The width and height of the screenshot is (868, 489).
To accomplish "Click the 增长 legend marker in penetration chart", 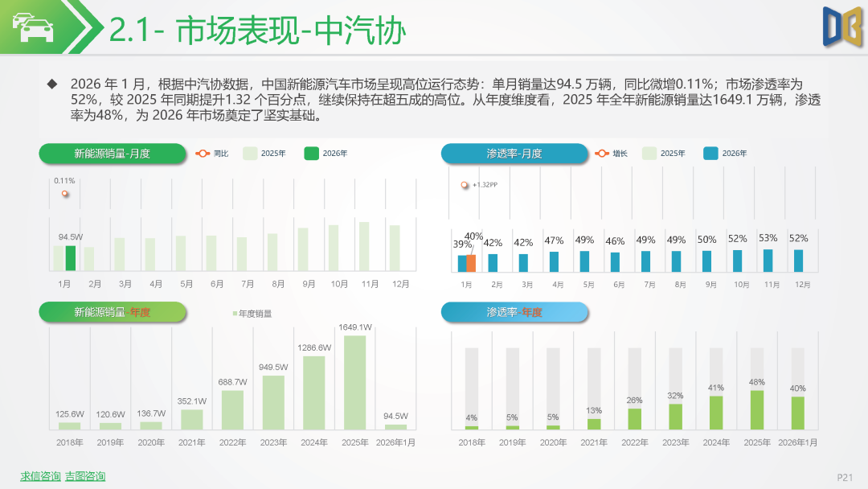I will pos(602,154).
